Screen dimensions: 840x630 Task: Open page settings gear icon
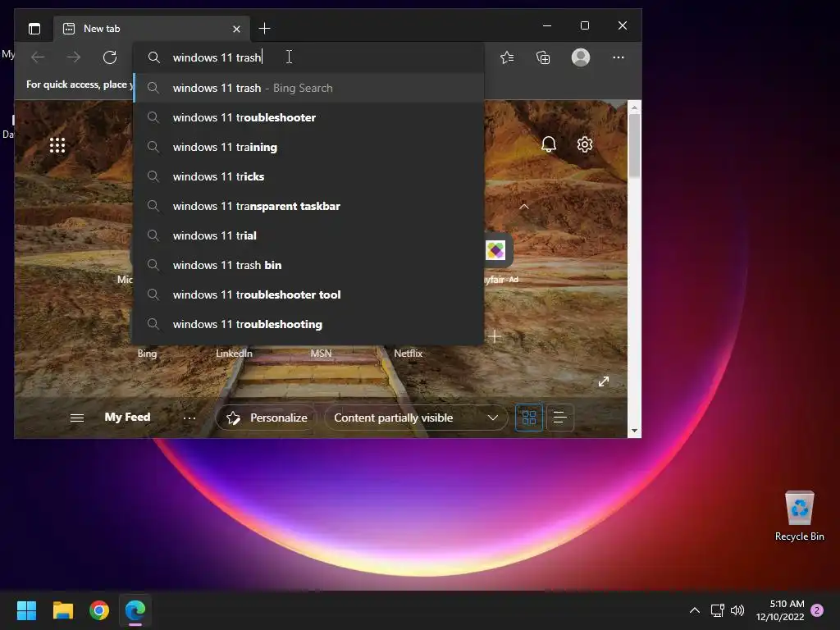click(584, 144)
